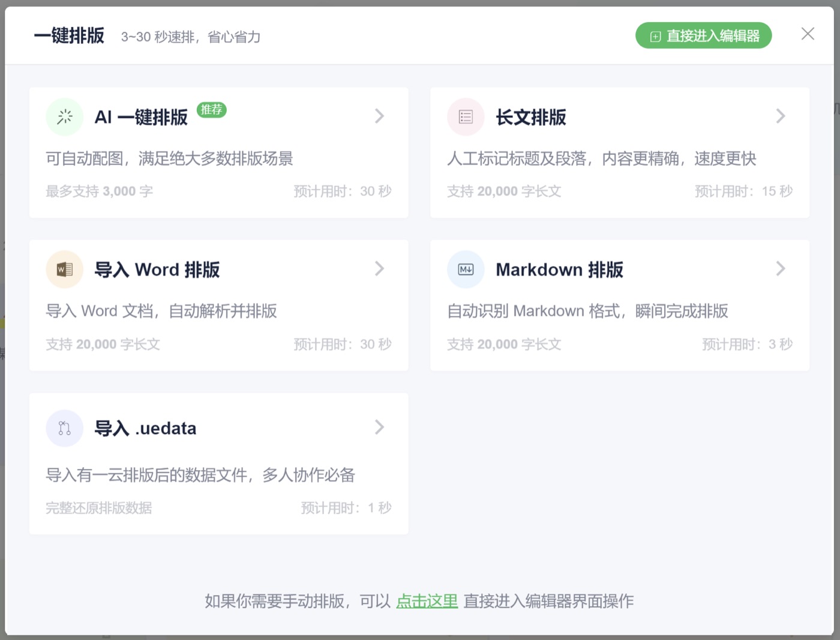Screen dimensions: 840x640
Task: Choose the 导入 Word 排版 title
Action: pos(157,270)
